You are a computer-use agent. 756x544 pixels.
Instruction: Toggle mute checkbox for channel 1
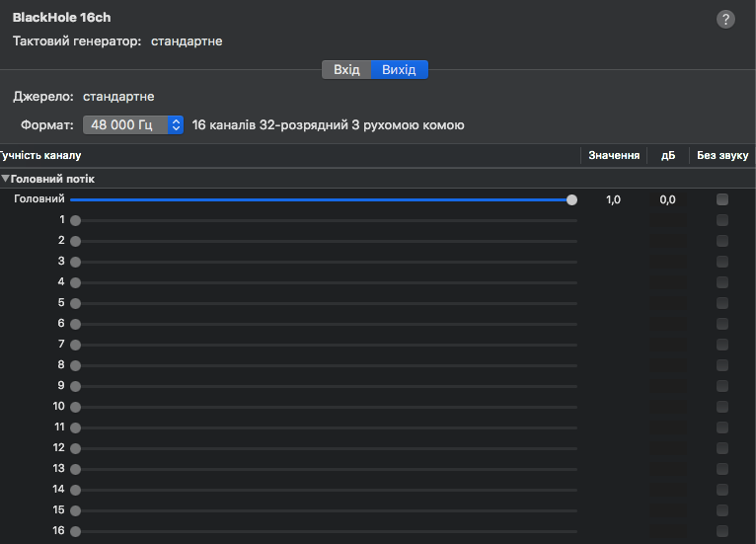[x=722, y=220]
